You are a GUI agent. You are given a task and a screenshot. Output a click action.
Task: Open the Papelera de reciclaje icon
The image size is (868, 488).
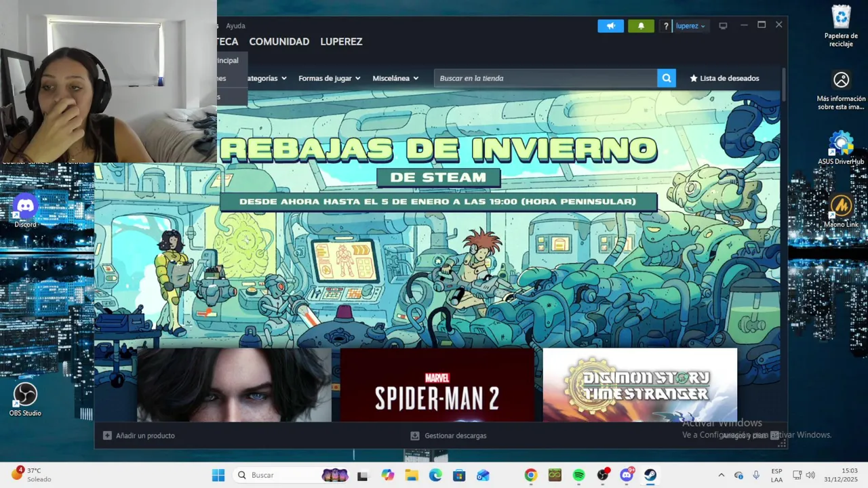click(x=841, y=27)
